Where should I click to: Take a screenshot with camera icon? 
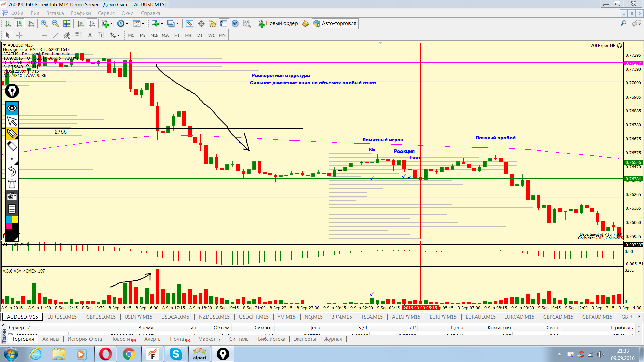click(x=12, y=196)
